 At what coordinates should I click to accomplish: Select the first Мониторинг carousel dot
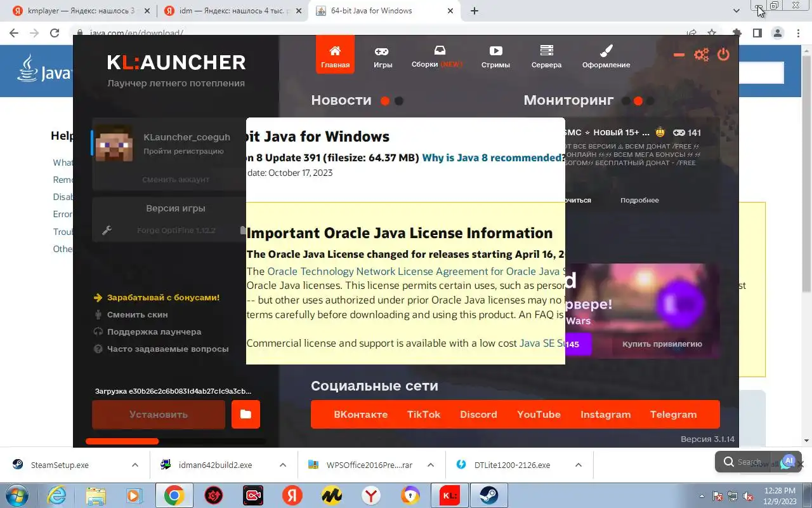[x=625, y=100]
